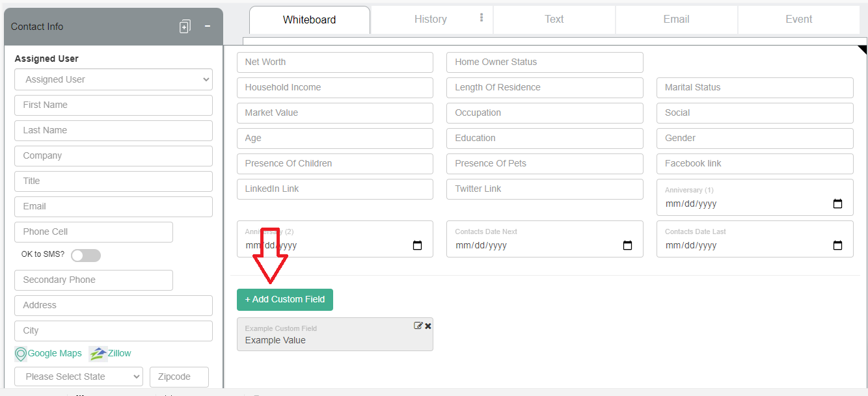Select the Text tab
The width and height of the screenshot is (868, 396).
(x=554, y=19)
